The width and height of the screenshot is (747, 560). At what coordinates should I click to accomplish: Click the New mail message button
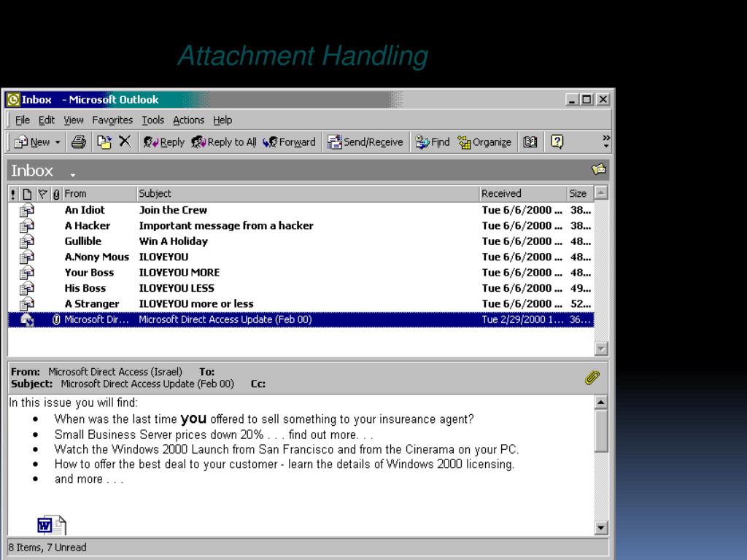pos(31,142)
